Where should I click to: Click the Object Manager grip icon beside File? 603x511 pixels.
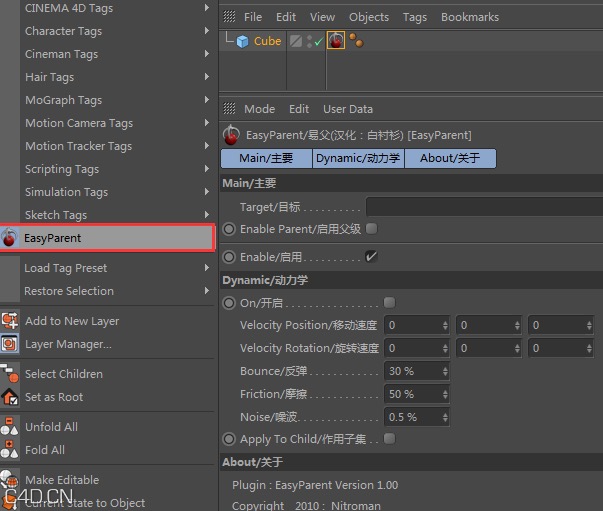click(229, 17)
